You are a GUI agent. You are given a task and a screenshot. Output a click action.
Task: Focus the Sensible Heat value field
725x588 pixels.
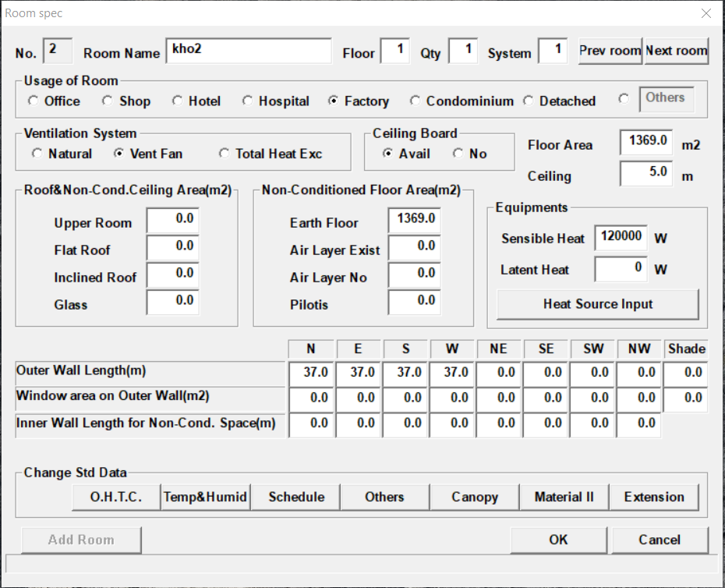pyautogui.click(x=621, y=238)
